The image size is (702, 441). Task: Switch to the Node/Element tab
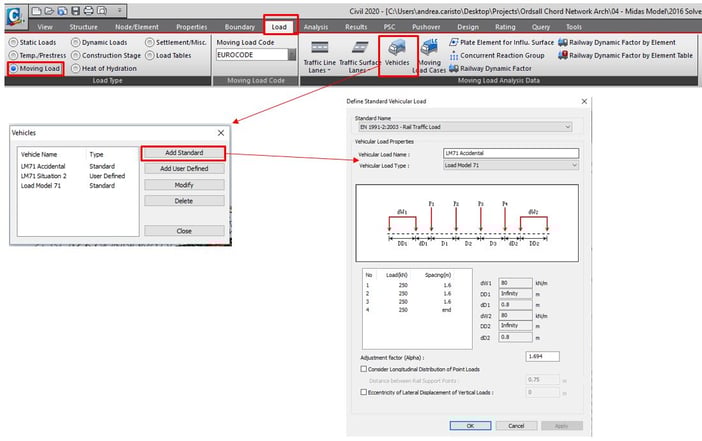coord(137,27)
